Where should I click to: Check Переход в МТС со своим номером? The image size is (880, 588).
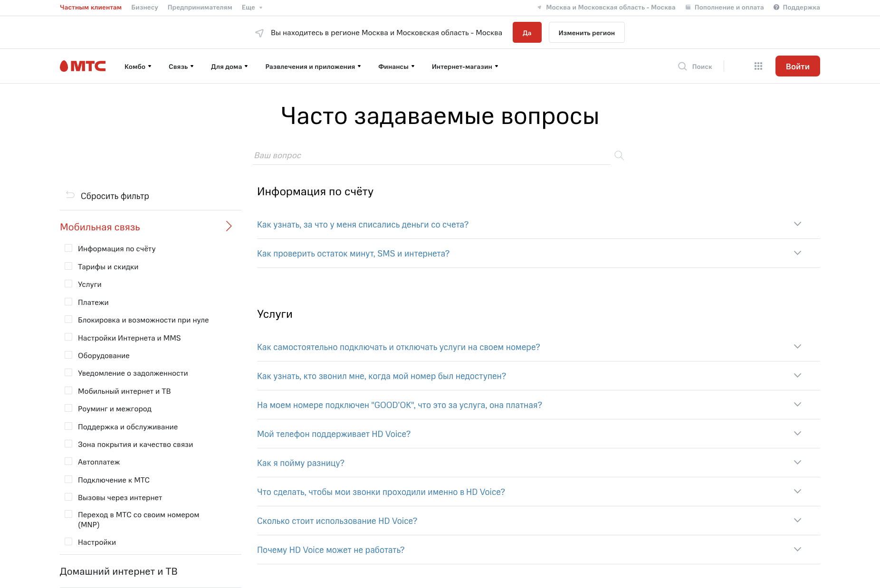point(68,514)
